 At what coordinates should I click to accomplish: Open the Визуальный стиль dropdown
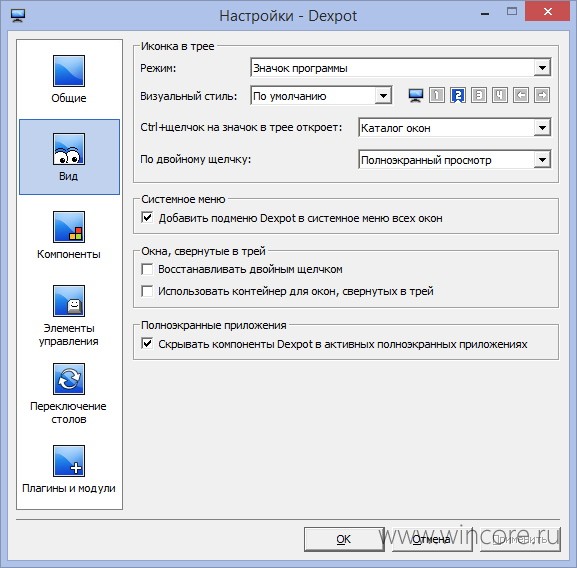point(321,96)
